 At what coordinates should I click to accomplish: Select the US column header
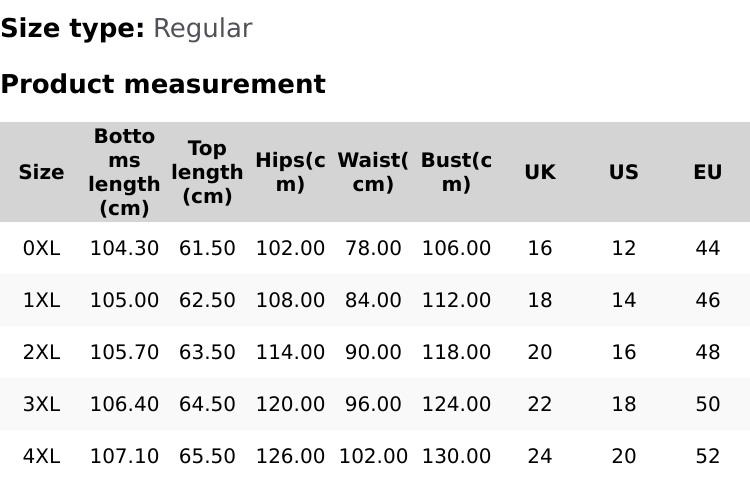(623, 172)
